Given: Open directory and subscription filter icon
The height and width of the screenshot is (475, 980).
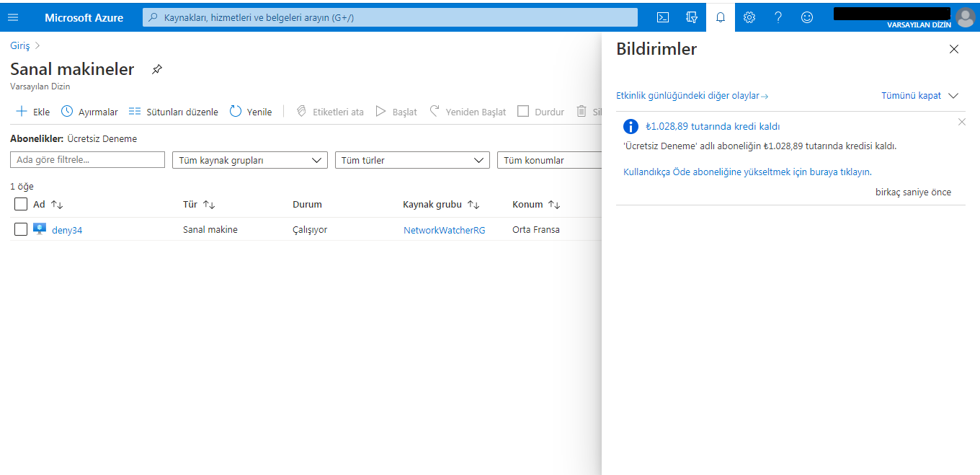Looking at the screenshot, I should pos(692,17).
